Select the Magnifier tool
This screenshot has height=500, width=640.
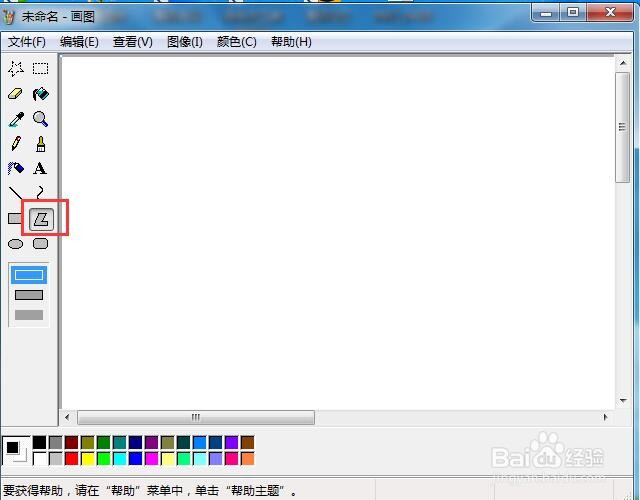point(40,119)
